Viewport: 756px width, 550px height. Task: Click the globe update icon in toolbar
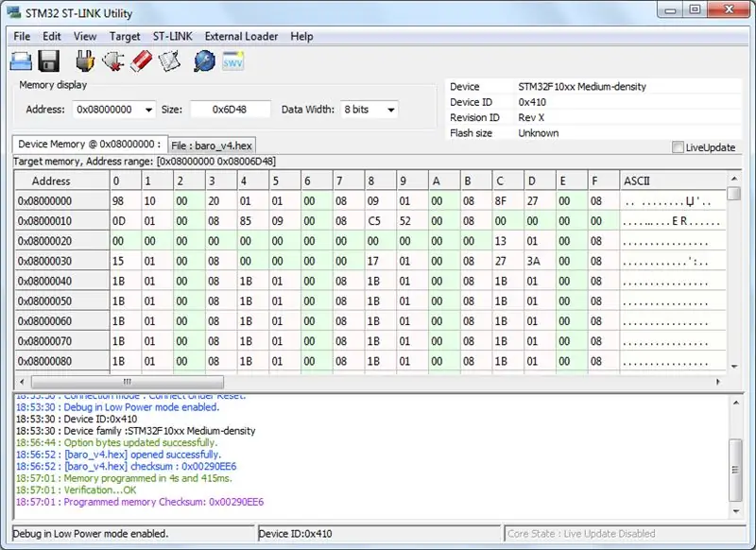[204, 61]
